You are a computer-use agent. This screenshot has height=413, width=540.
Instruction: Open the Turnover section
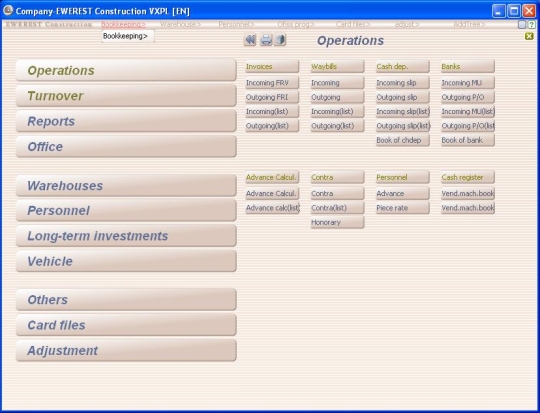pos(126,96)
